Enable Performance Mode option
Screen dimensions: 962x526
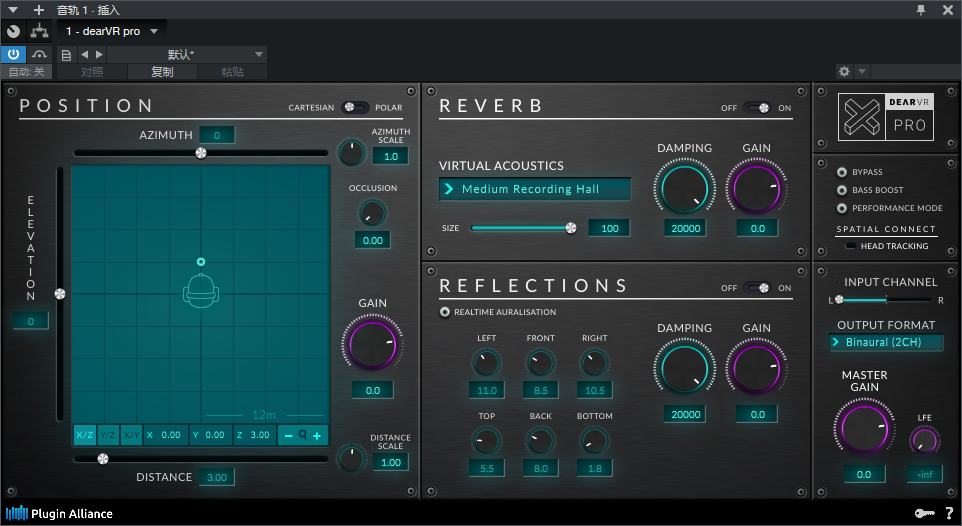click(x=842, y=208)
